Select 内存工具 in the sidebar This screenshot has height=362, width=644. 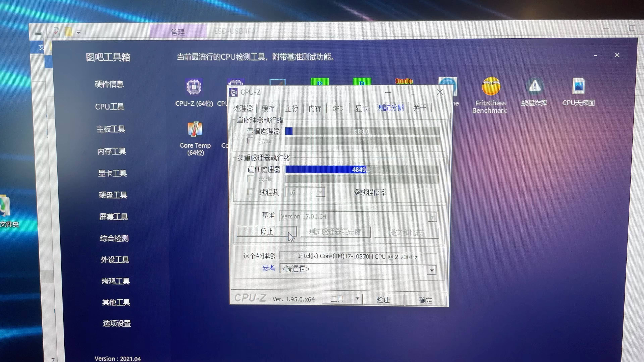coord(112,151)
